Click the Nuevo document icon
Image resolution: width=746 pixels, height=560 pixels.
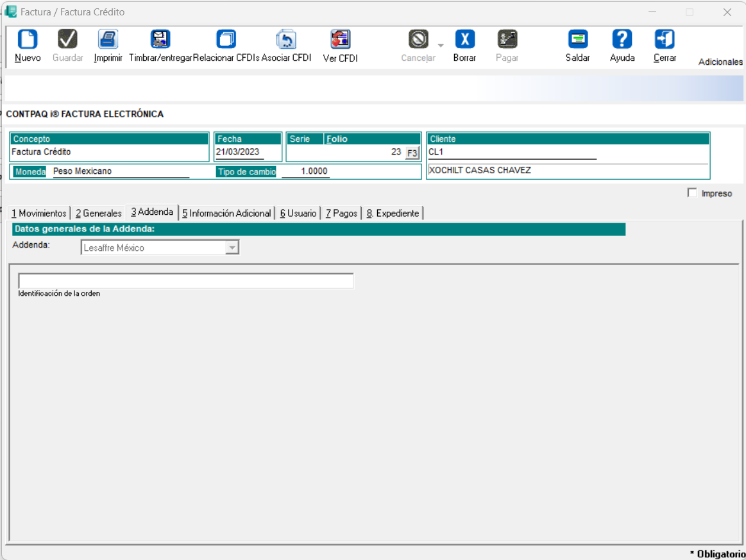pyautogui.click(x=28, y=40)
